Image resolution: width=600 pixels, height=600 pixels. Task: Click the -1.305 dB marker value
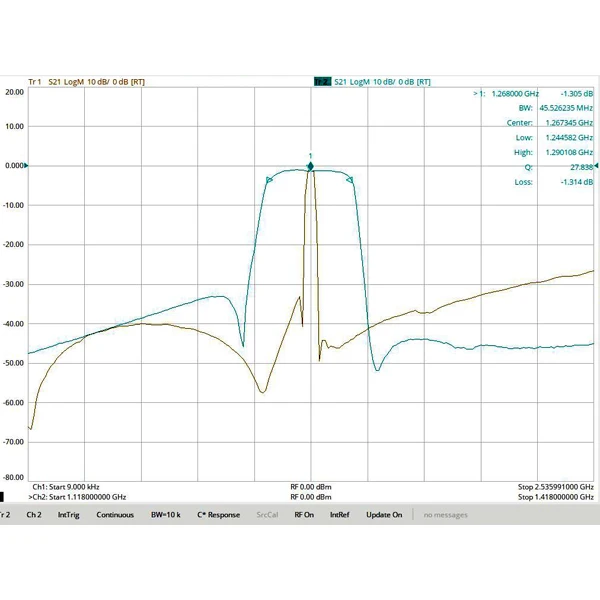pos(577,94)
